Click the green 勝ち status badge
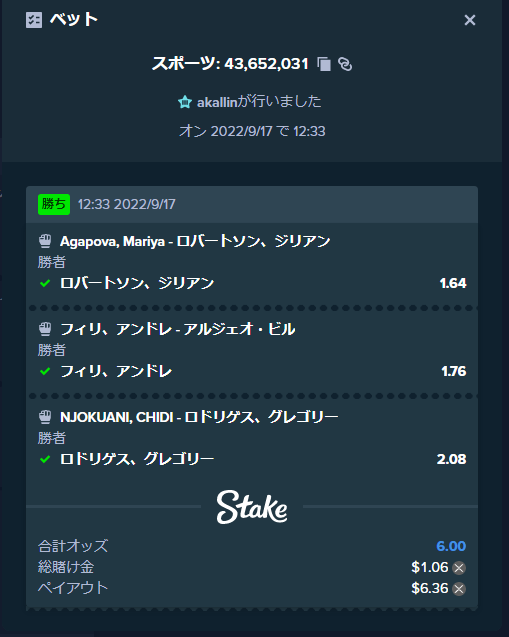Screen dimensions: 509x637 (54, 204)
